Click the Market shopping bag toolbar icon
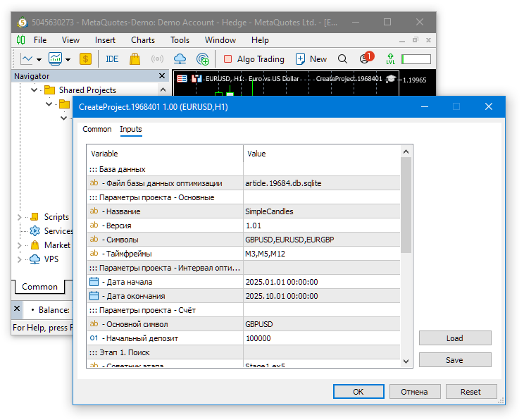This screenshot has width=524, height=420. tap(135, 59)
